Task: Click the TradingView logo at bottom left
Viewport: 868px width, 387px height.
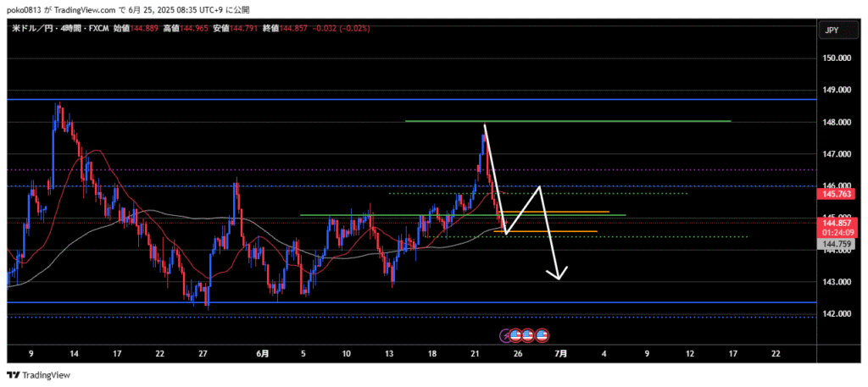Action: point(39,375)
